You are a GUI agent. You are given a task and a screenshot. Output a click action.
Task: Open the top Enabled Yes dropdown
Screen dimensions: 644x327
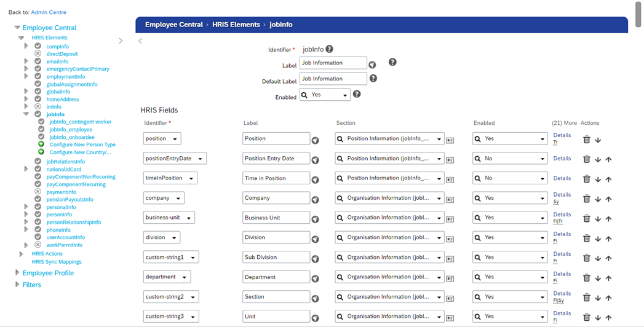pyautogui.click(x=325, y=95)
